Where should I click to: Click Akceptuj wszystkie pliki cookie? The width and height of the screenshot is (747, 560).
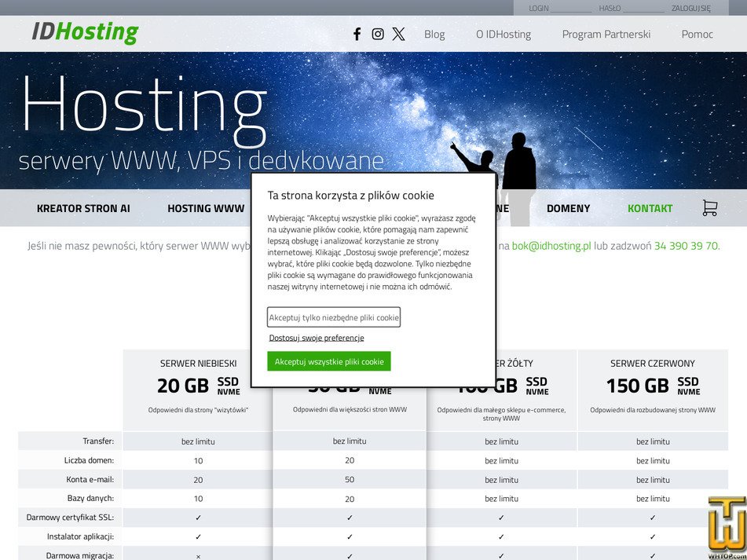(328, 361)
